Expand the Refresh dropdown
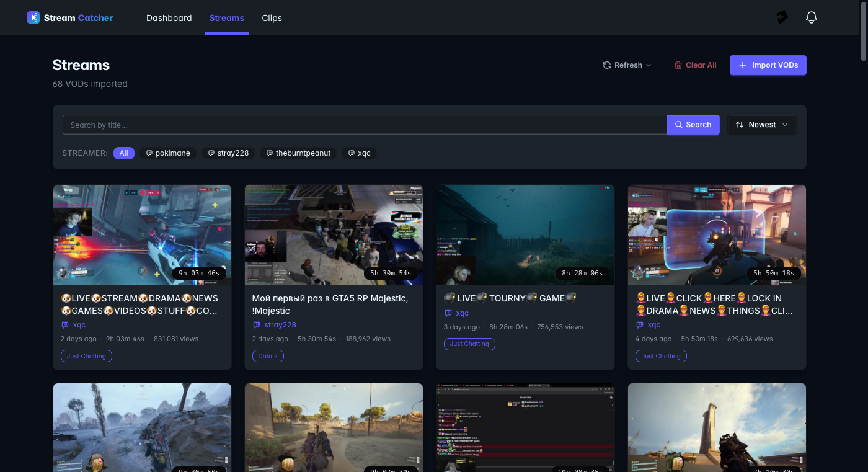Screen dimensions: 868x472 (649, 65)
